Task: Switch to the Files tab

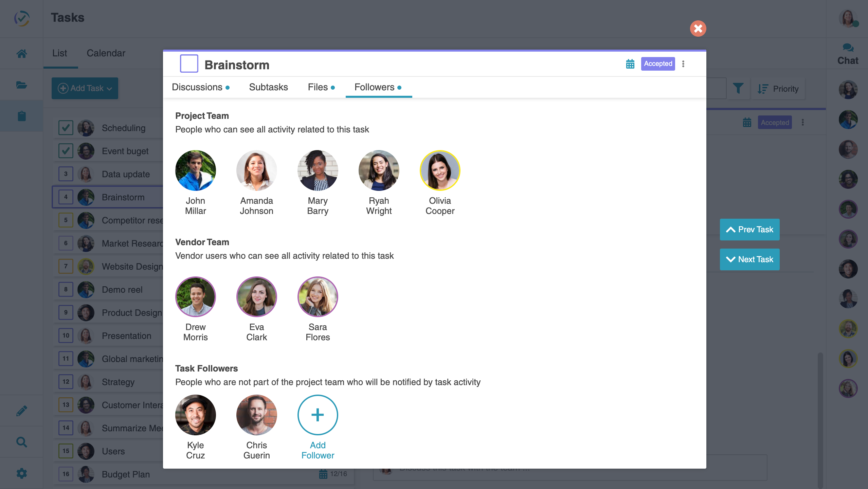Action: (x=321, y=87)
